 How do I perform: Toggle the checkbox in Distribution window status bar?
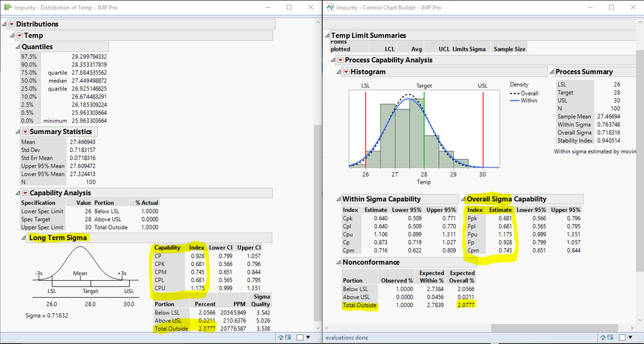tap(300, 337)
